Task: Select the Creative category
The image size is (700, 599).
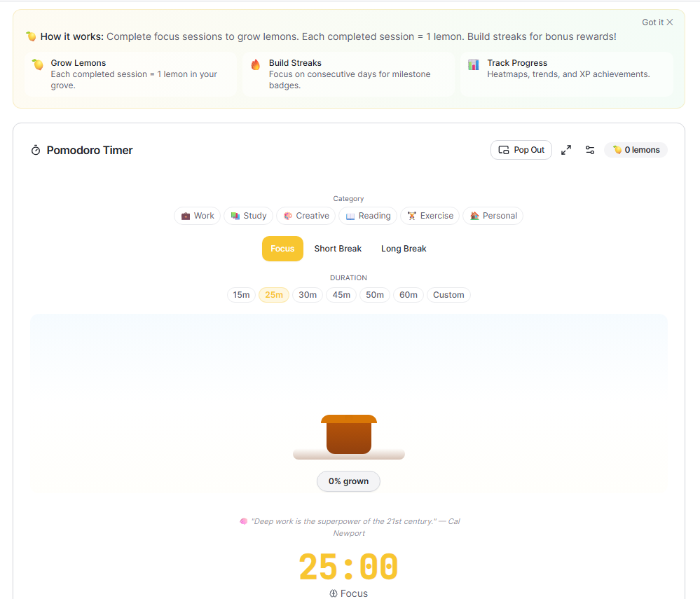Action: (x=306, y=216)
